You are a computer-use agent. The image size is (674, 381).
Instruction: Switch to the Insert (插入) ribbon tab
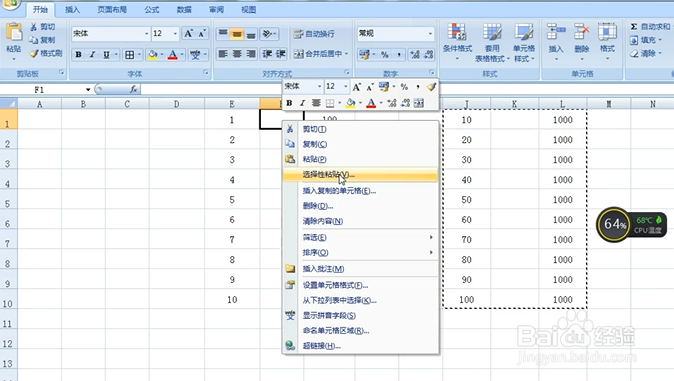click(x=72, y=9)
